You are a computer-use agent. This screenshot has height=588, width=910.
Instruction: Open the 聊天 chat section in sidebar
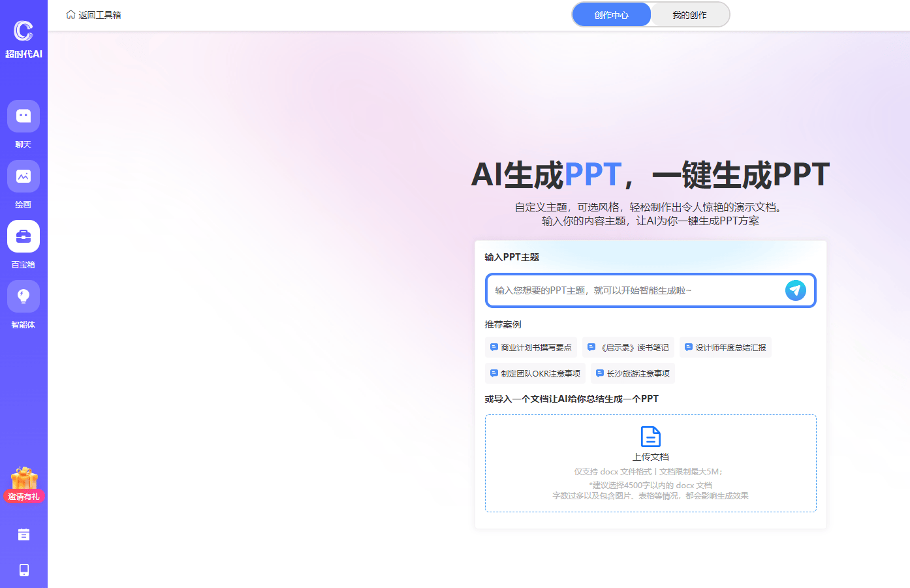click(23, 116)
